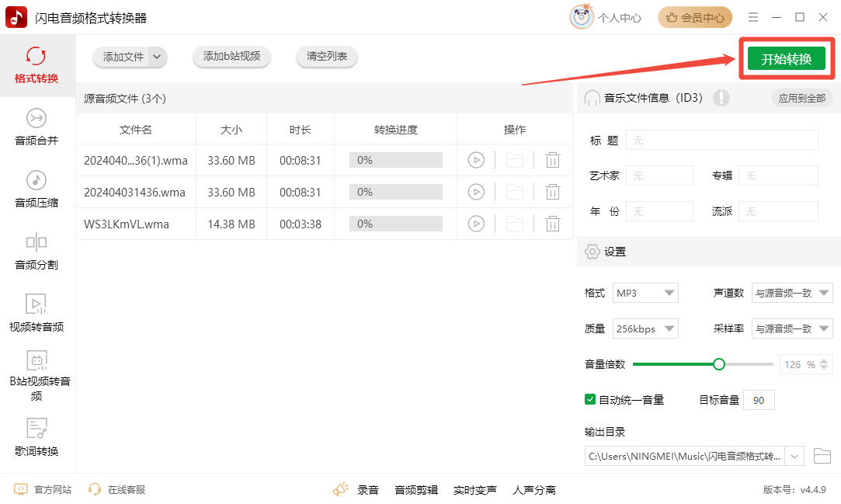Viewport: 841px width, 504px height.
Task: Click the 目标音量 field showing 90
Action: (x=759, y=400)
